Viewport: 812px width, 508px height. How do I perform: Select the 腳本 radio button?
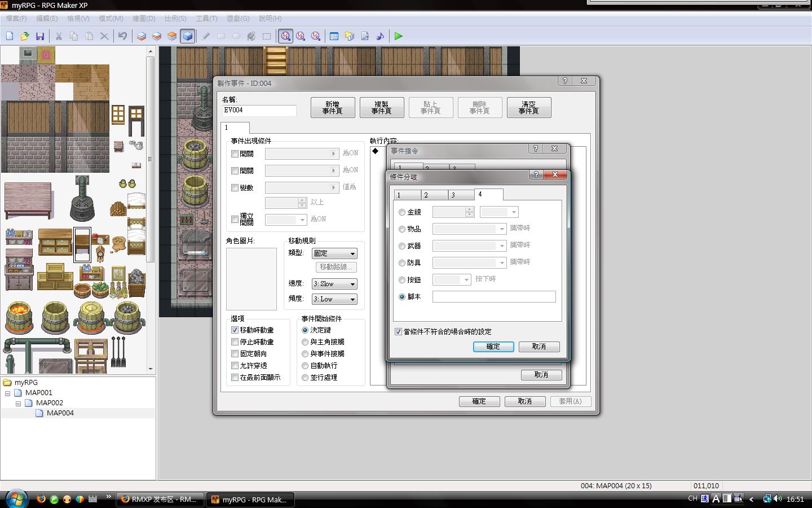402,297
